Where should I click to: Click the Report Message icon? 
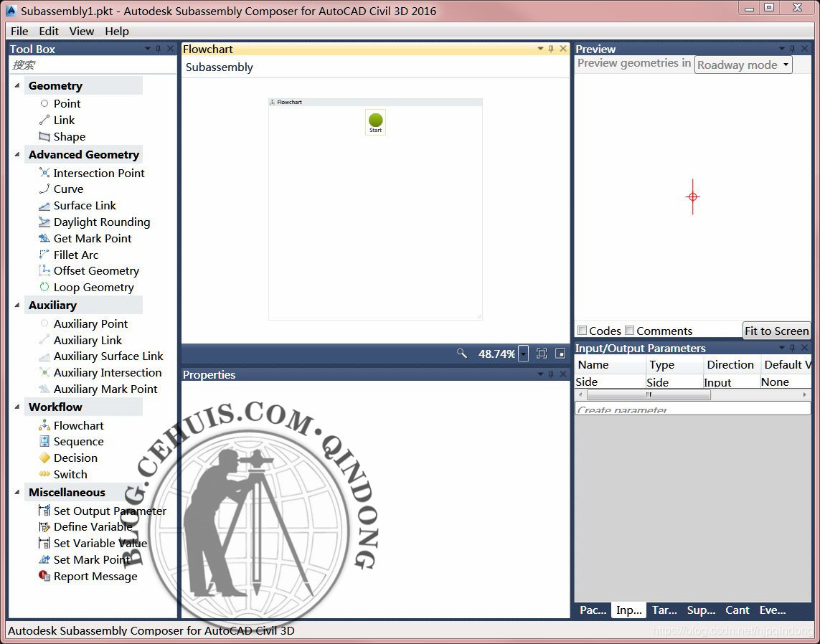coord(44,576)
